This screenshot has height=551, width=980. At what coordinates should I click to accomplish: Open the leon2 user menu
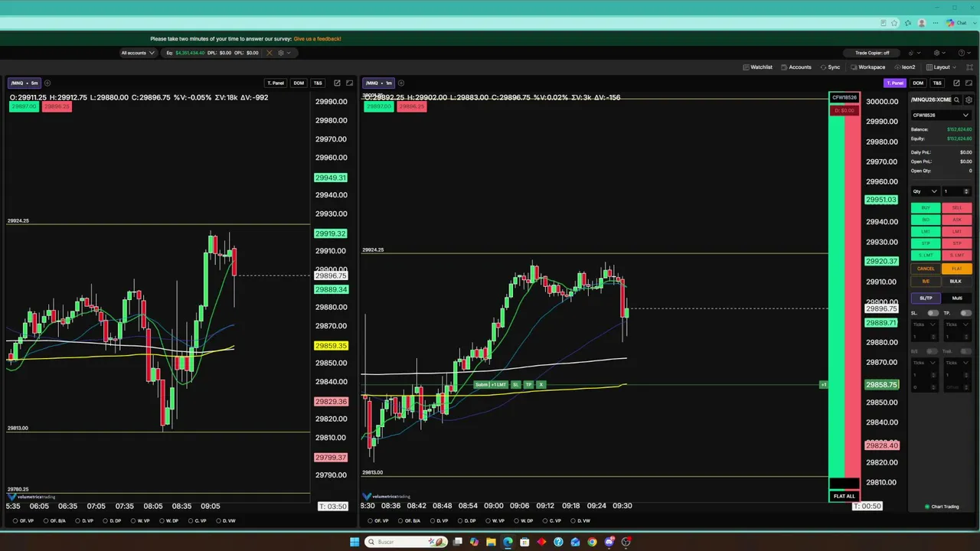(904, 67)
